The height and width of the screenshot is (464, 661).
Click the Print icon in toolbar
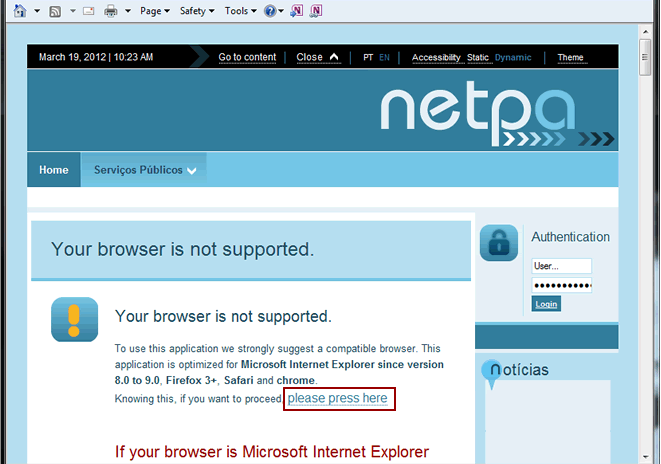tap(112, 11)
